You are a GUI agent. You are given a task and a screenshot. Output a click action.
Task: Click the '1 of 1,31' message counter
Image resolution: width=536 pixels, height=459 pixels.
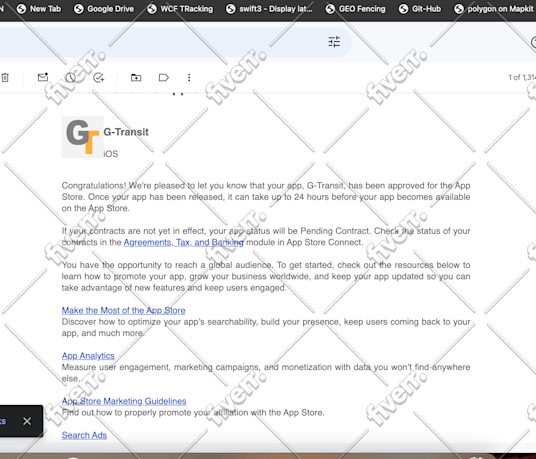point(522,78)
